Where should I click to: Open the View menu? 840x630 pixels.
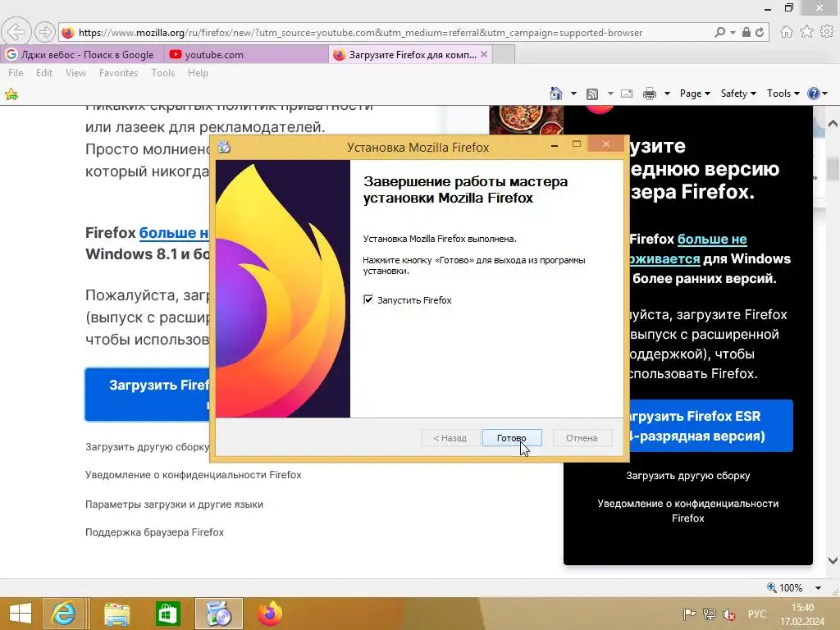point(75,73)
